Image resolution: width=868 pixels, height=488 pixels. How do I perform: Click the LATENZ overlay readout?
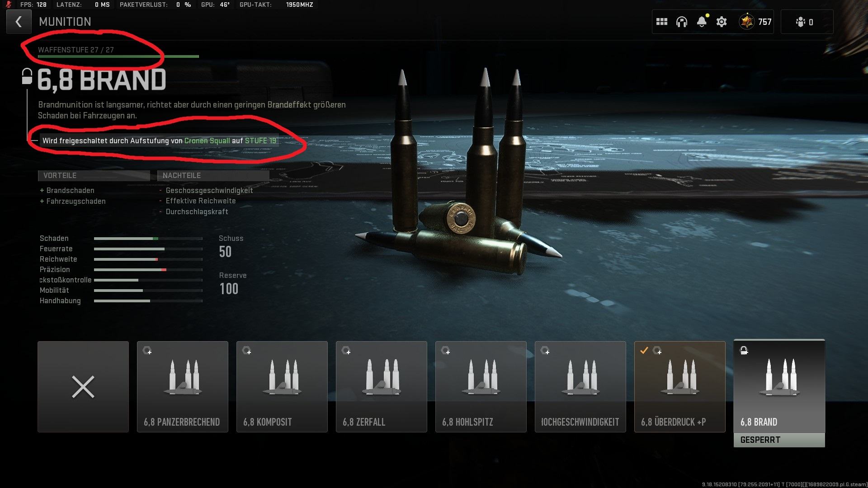(x=83, y=5)
